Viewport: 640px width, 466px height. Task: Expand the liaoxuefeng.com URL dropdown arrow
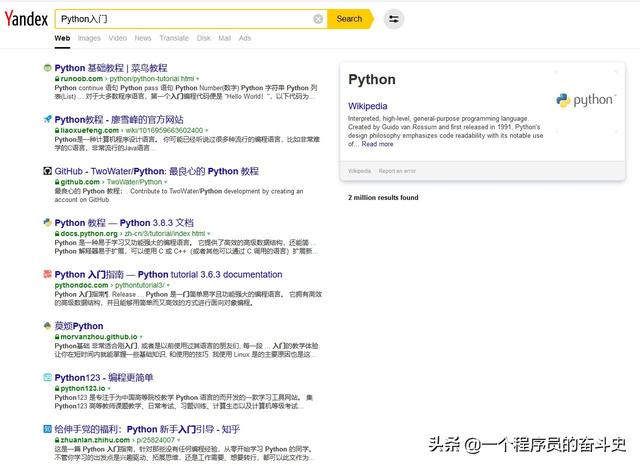coord(207,131)
